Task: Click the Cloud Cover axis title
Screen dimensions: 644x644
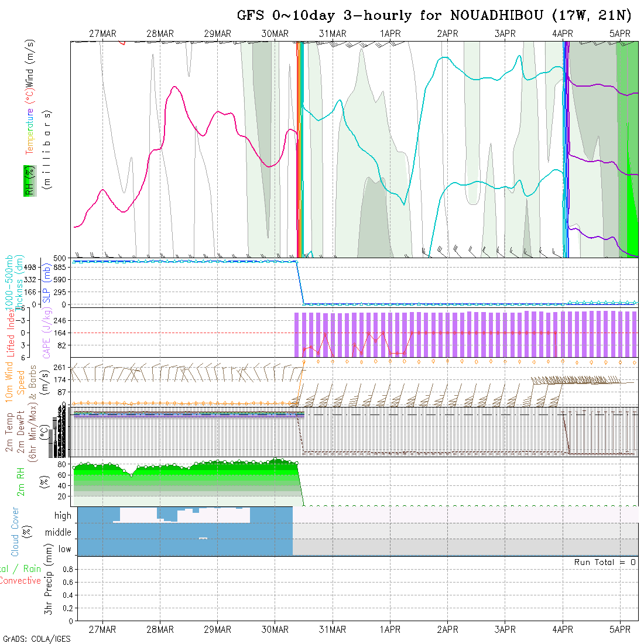Action: [15, 532]
